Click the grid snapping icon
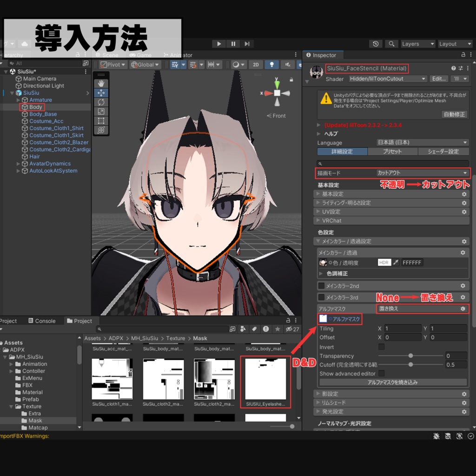Image resolution: width=476 pixels, height=476 pixels. tap(175, 64)
